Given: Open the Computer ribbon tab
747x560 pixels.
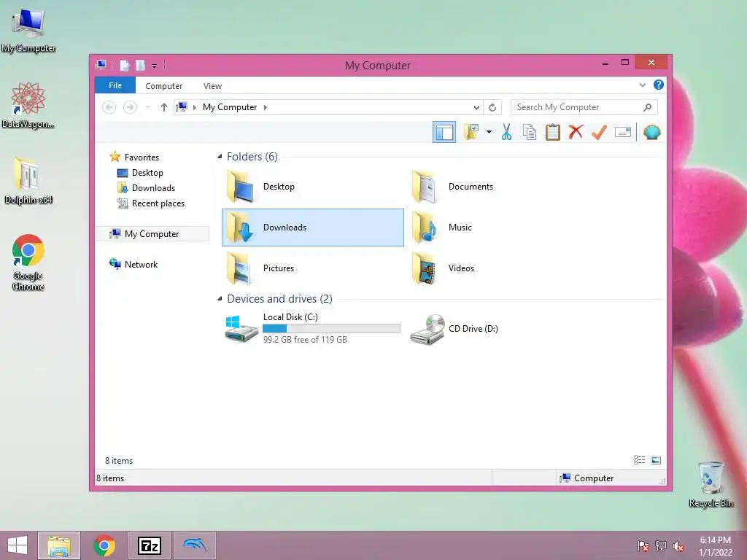Looking at the screenshot, I should (164, 86).
